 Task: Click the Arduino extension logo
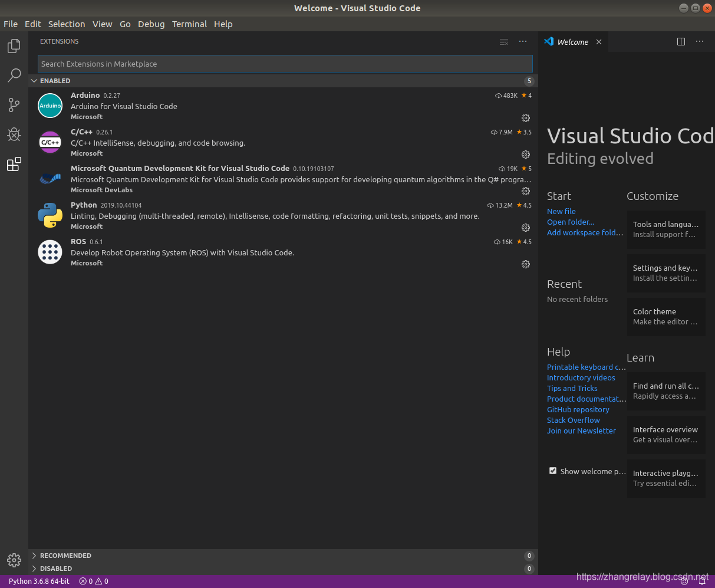point(50,106)
